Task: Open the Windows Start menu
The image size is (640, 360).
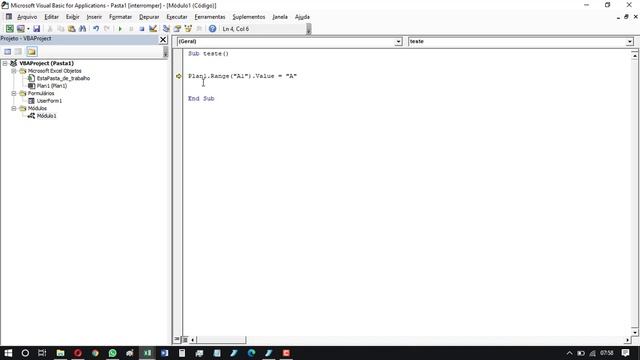Action: 8,353
